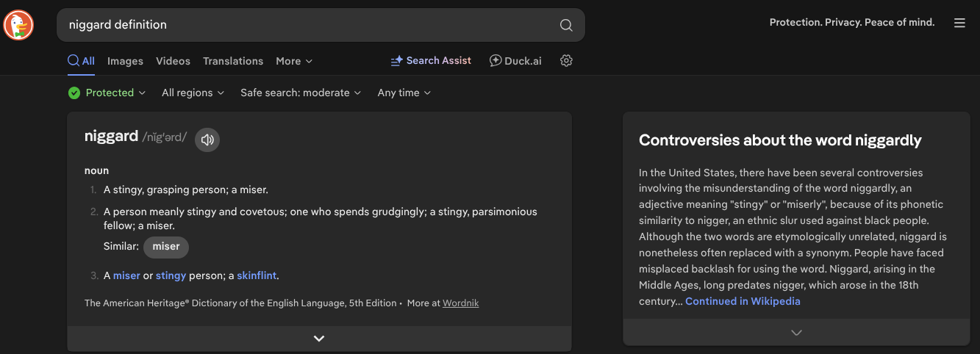Screen dimensions: 980x354
Task: Play the audio pronunciation
Action: [x=207, y=140]
